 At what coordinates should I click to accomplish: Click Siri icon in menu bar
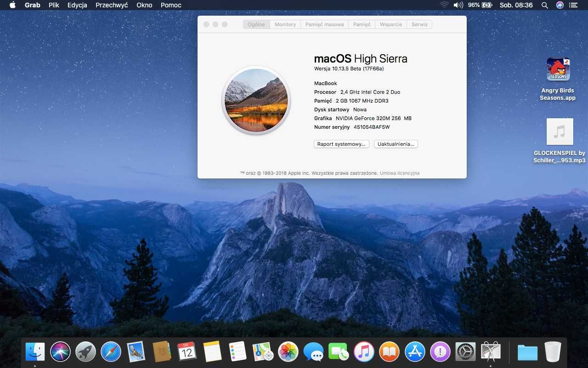coord(560,5)
